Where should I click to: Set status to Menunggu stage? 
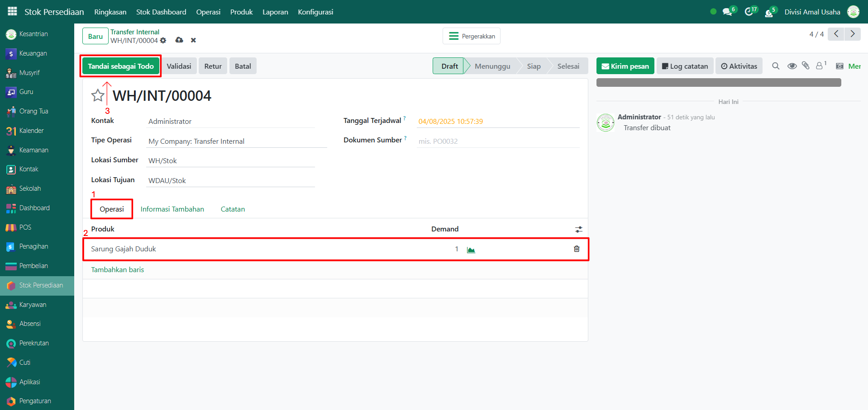[x=492, y=66]
